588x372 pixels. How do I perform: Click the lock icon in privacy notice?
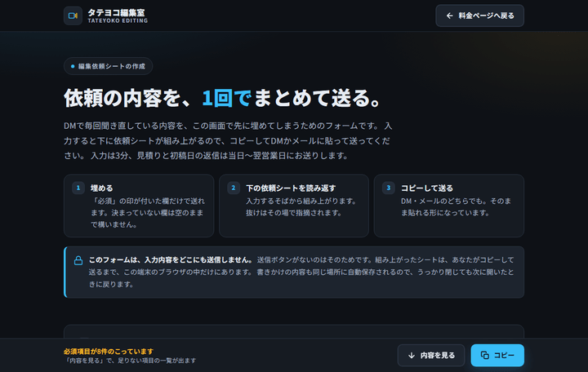(78, 260)
